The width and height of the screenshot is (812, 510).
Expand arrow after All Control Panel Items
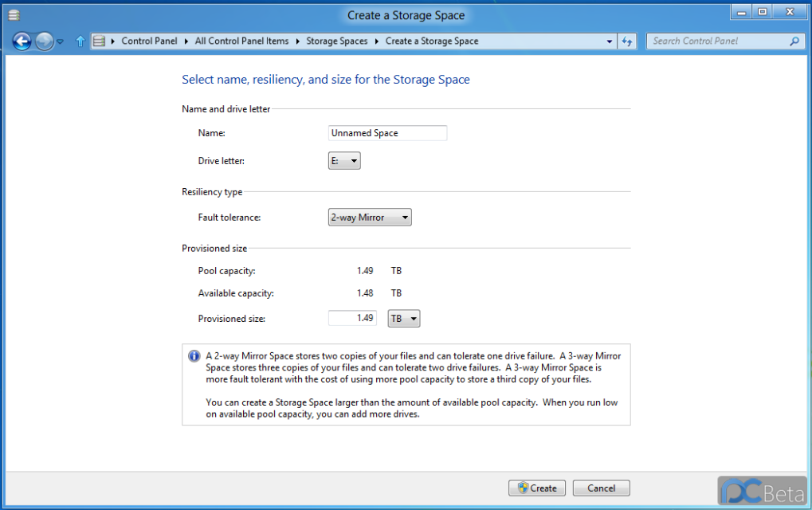coord(298,41)
